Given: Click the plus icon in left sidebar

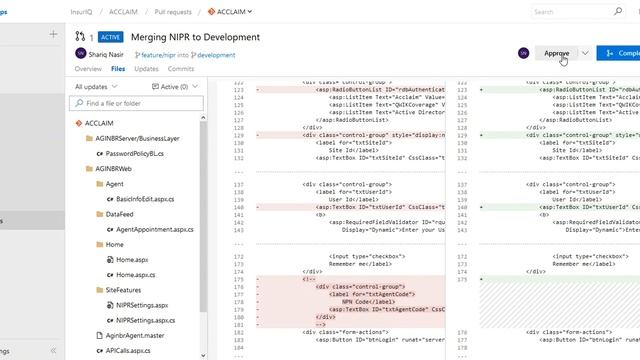Looking at the screenshot, I should [x=53, y=34].
